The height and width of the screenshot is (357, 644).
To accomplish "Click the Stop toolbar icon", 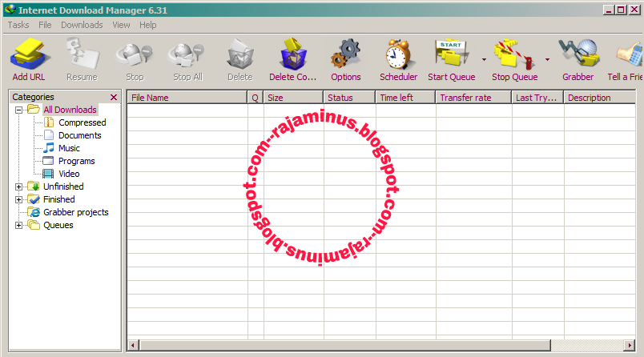I will point(135,55).
